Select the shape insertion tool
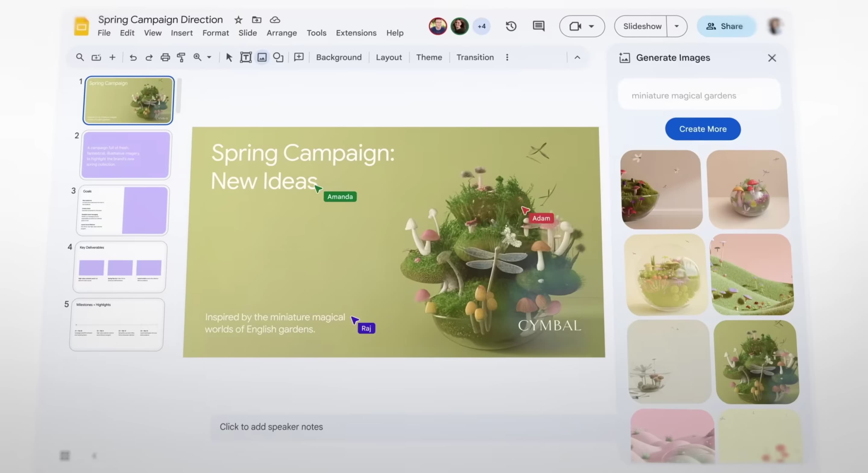 (278, 57)
